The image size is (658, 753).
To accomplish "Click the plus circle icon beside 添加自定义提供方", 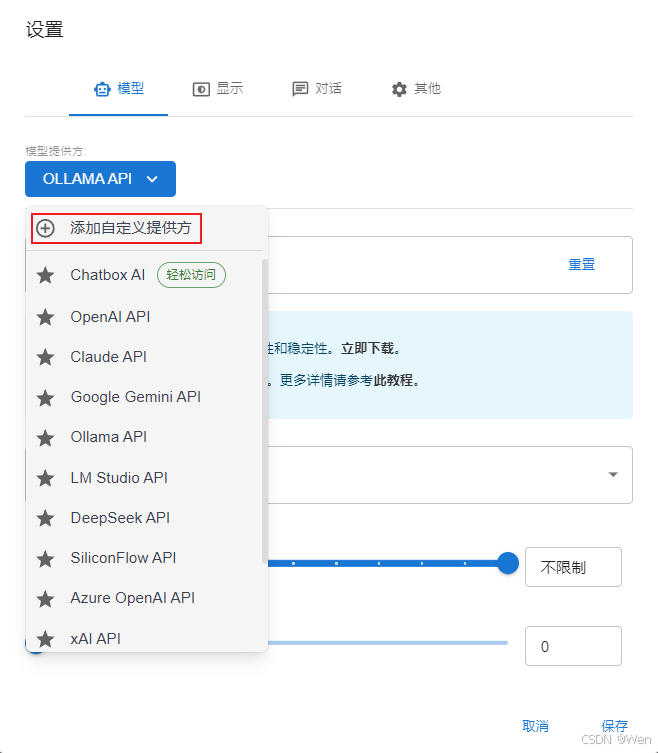I will tap(46, 228).
